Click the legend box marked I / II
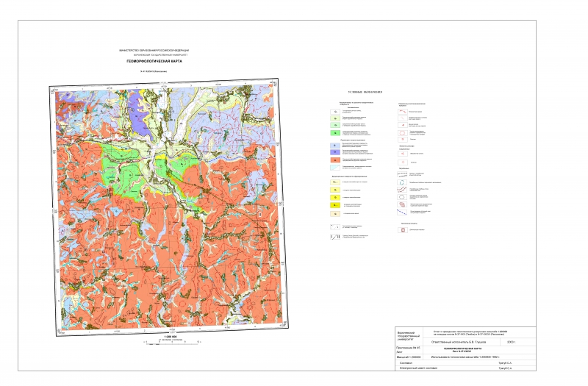Image resolution: width=588 pixels, height=386 pixels. click(x=335, y=237)
